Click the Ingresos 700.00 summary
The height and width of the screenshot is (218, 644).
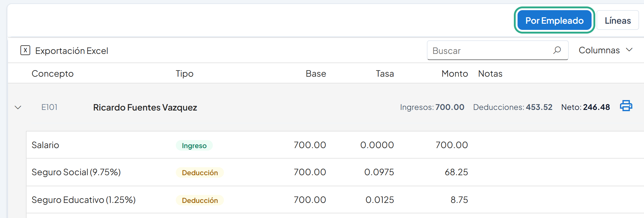tap(432, 107)
